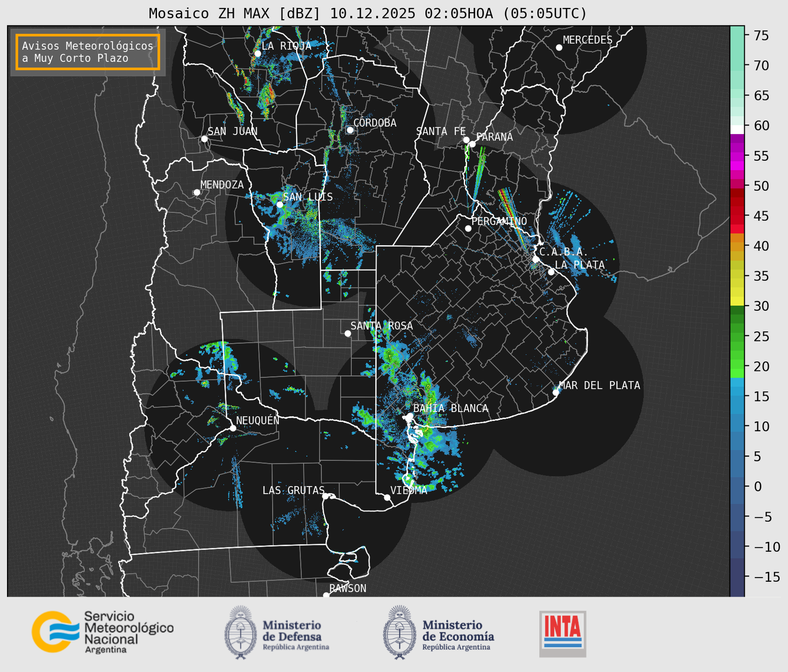Click the BAHÍA BLANCA city label
This screenshot has height=672, width=788.
451,408
